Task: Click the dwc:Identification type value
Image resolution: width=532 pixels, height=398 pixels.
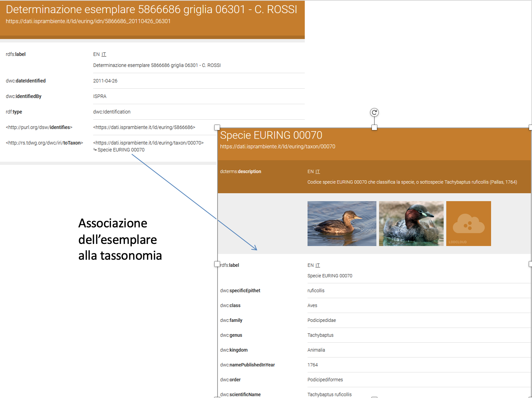Action: (112, 112)
